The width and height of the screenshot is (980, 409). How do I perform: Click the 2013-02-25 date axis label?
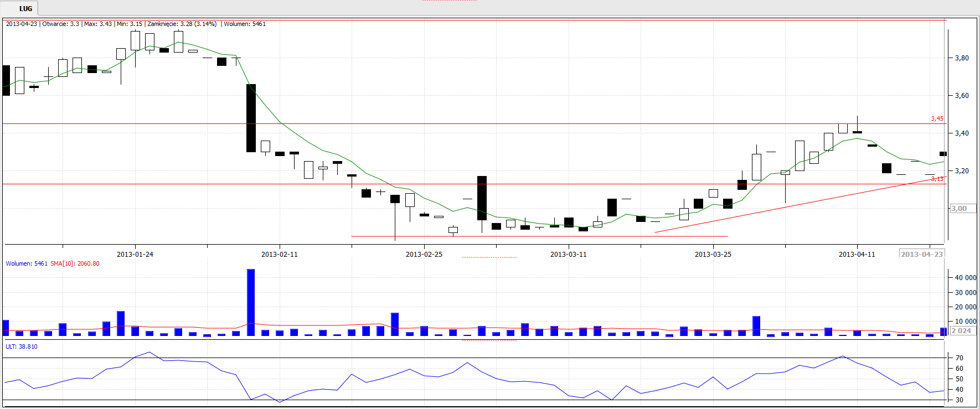point(424,254)
